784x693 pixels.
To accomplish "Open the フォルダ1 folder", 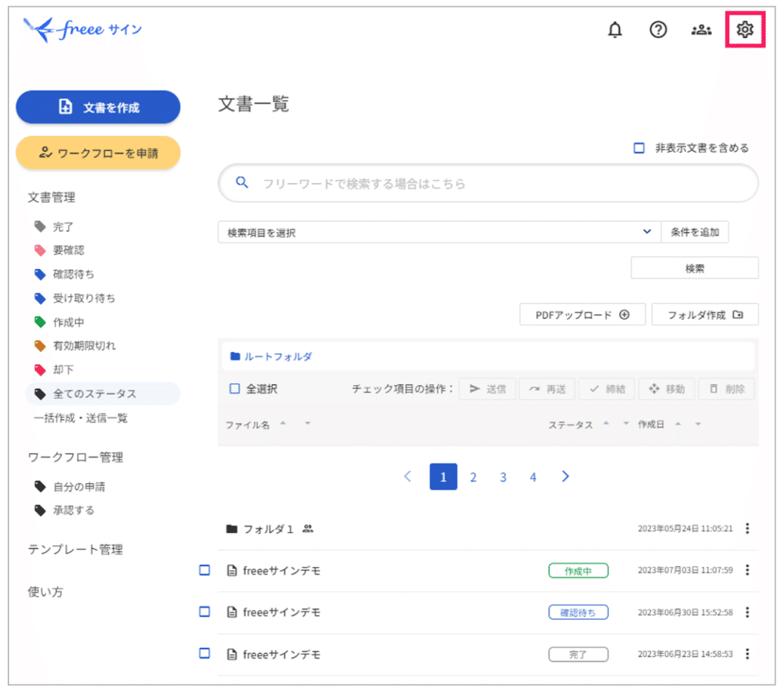I will click(x=268, y=529).
